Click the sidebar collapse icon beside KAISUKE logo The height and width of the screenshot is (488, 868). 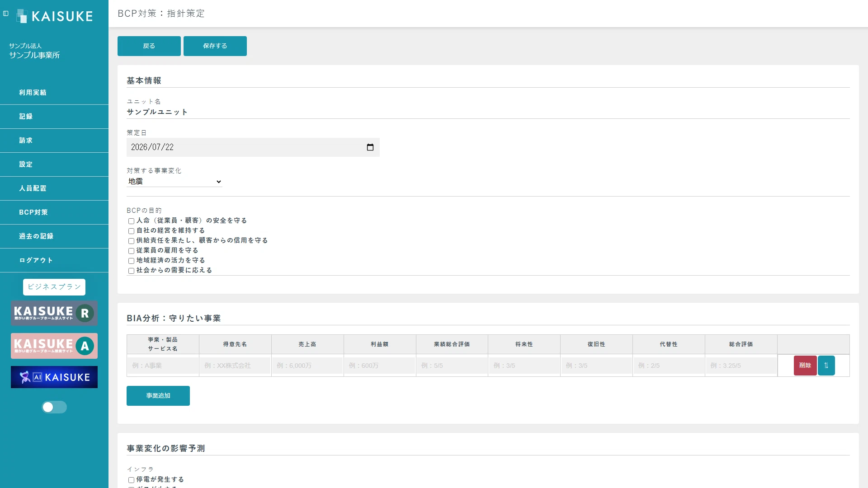(6, 14)
